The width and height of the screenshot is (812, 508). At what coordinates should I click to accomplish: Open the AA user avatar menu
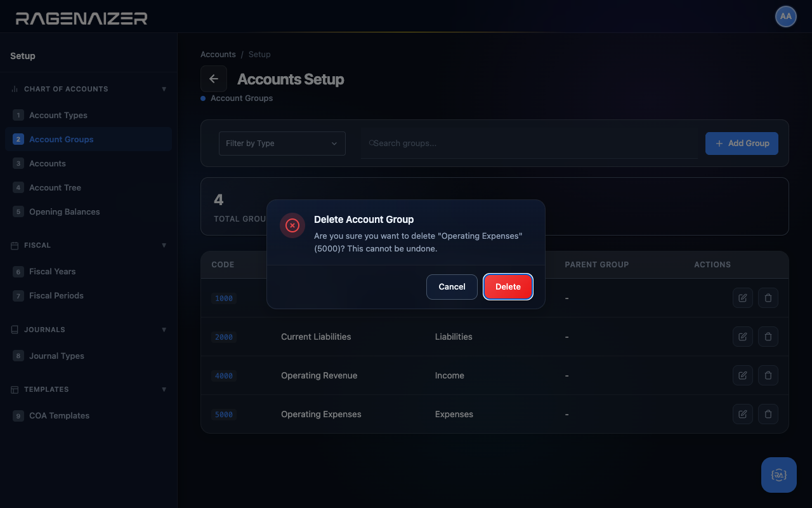click(786, 17)
